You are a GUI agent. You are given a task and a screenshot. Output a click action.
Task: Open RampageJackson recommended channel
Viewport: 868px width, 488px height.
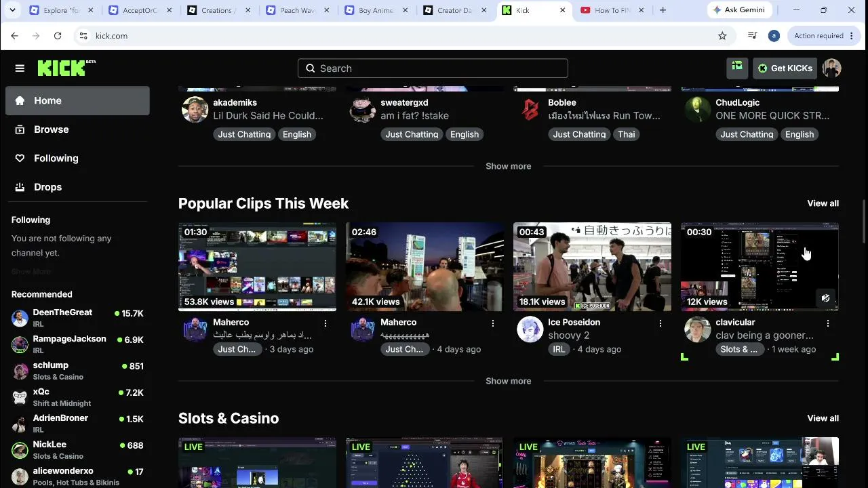(x=77, y=344)
